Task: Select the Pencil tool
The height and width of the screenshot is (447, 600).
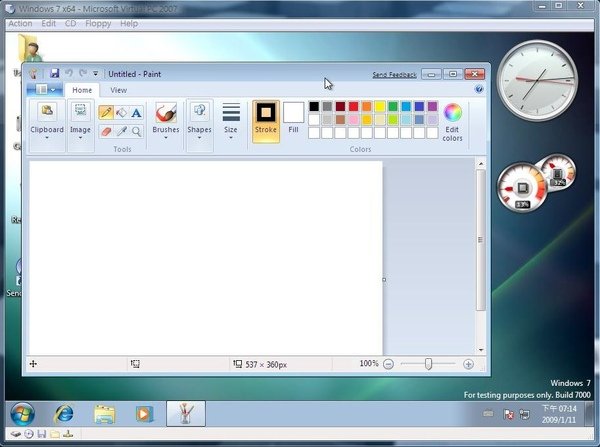Action: (x=106, y=113)
